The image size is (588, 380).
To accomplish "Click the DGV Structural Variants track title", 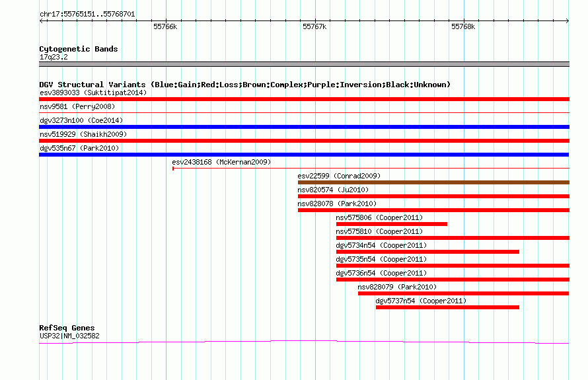I will point(244,85).
